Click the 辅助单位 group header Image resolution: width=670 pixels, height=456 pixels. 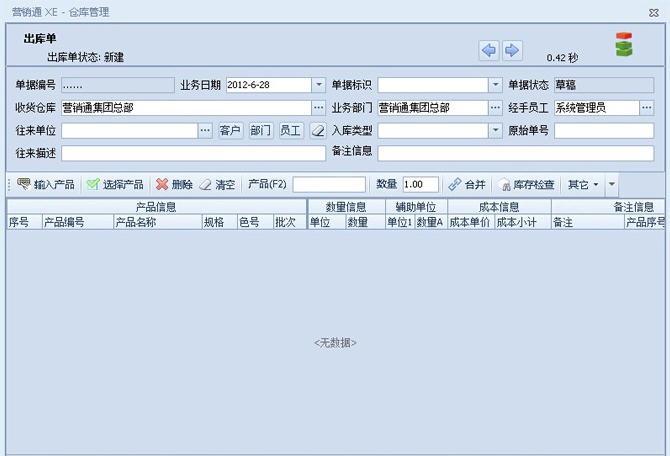[416, 207]
